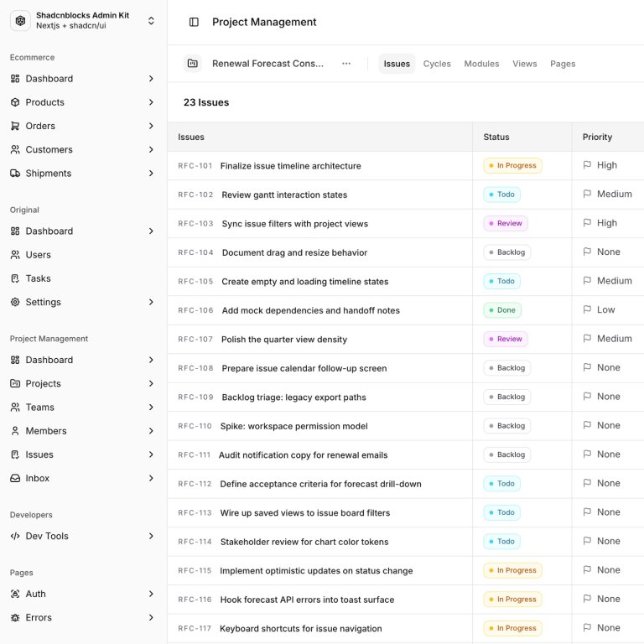Image resolution: width=644 pixels, height=644 pixels.
Task: Click the Orders cart icon
Action: [x=15, y=126]
